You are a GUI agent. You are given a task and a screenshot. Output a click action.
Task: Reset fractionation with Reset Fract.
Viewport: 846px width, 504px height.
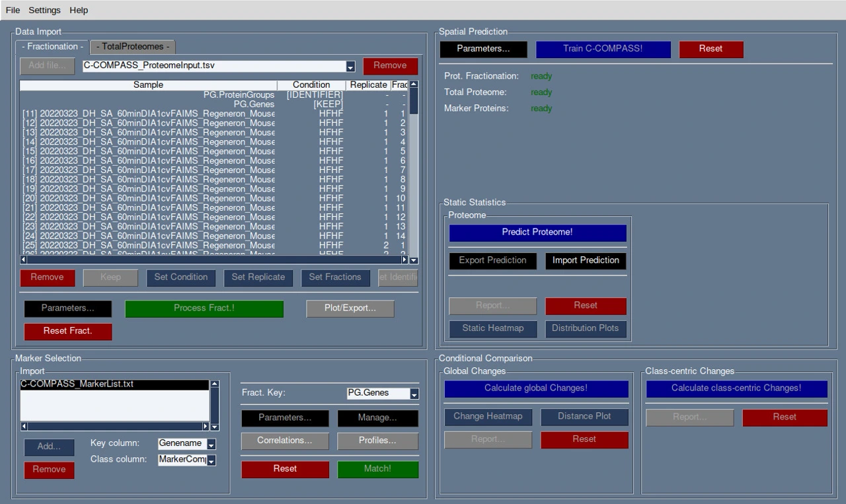point(67,331)
